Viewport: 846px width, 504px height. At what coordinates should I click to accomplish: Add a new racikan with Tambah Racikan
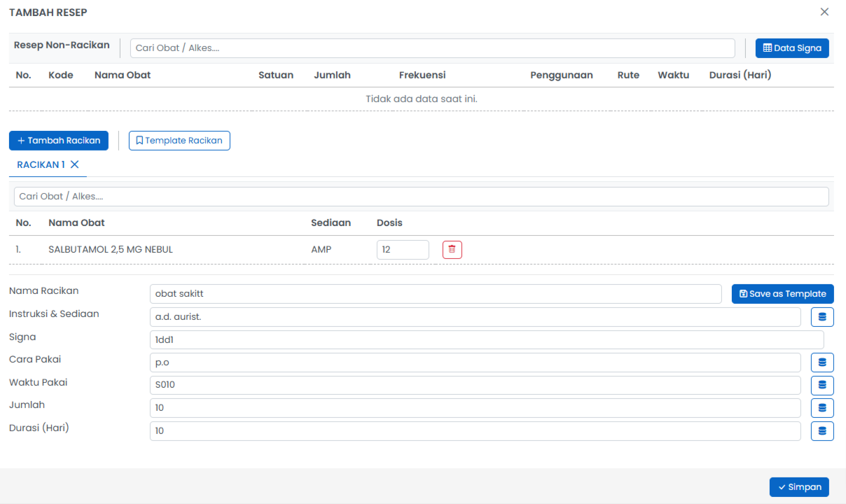[x=59, y=141]
